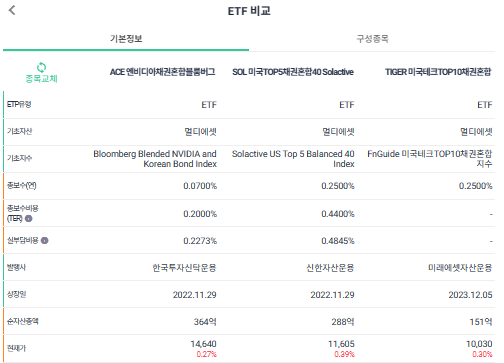Image resolution: width=504 pixels, height=363 pixels.
Task: Click SOL current price 11,605
Action: point(341,344)
